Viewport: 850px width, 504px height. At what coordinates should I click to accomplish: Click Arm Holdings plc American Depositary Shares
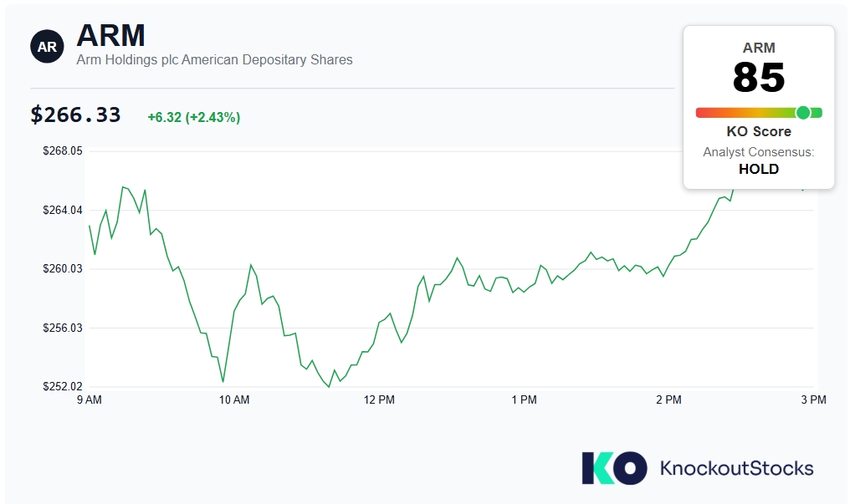214,59
